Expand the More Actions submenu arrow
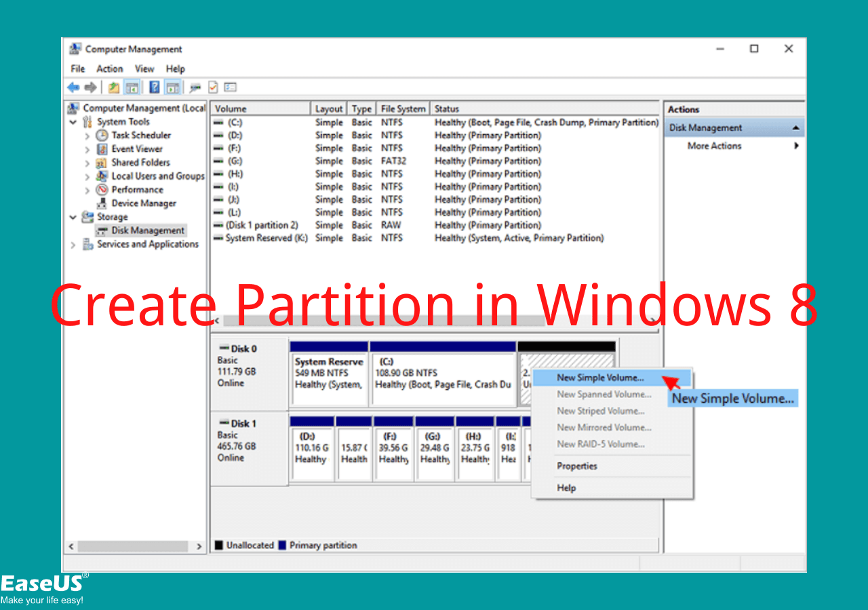This screenshot has width=868, height=610. (796, 145)
